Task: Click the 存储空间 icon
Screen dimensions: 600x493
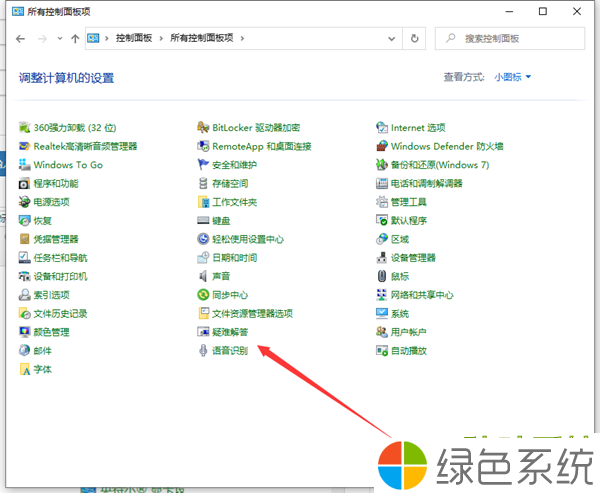Action: pos(203,183)
